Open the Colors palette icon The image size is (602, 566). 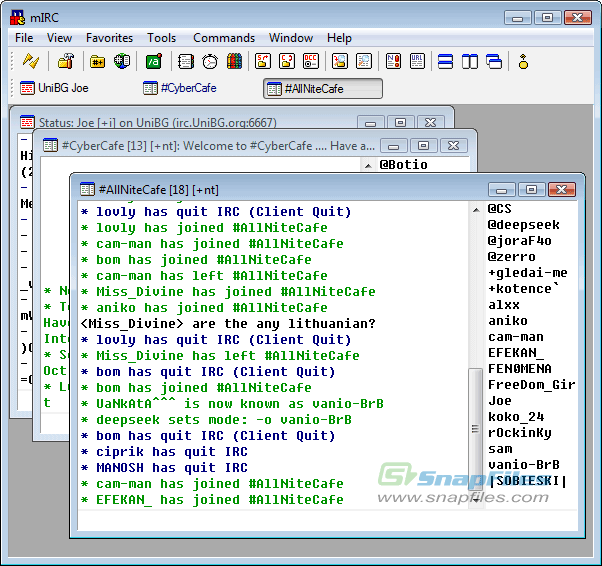234,61
